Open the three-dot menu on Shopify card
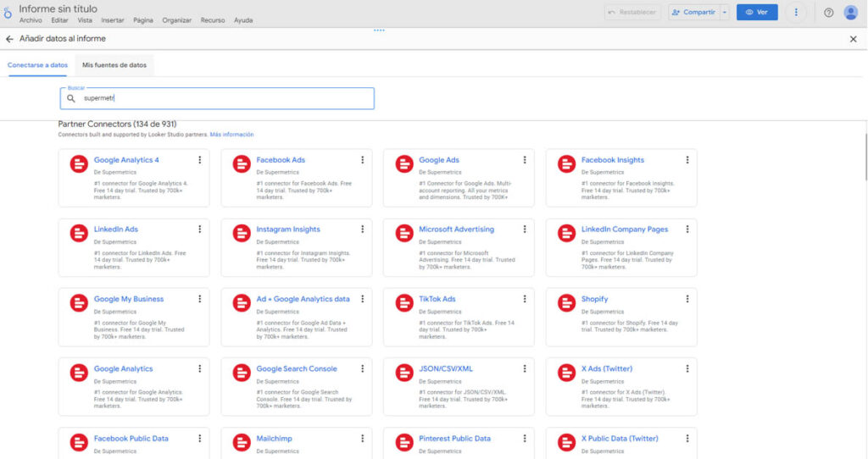This screenshot has height=459, width=868. point(687,299)
